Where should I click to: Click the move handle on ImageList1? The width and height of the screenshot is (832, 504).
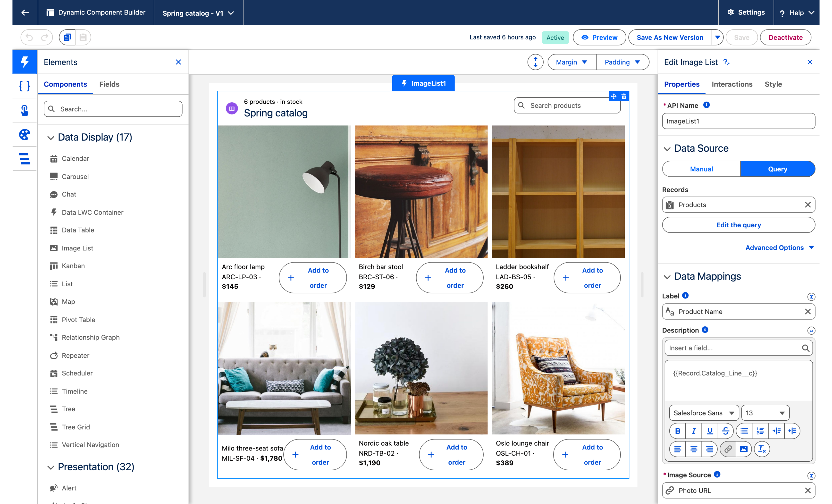614,96
